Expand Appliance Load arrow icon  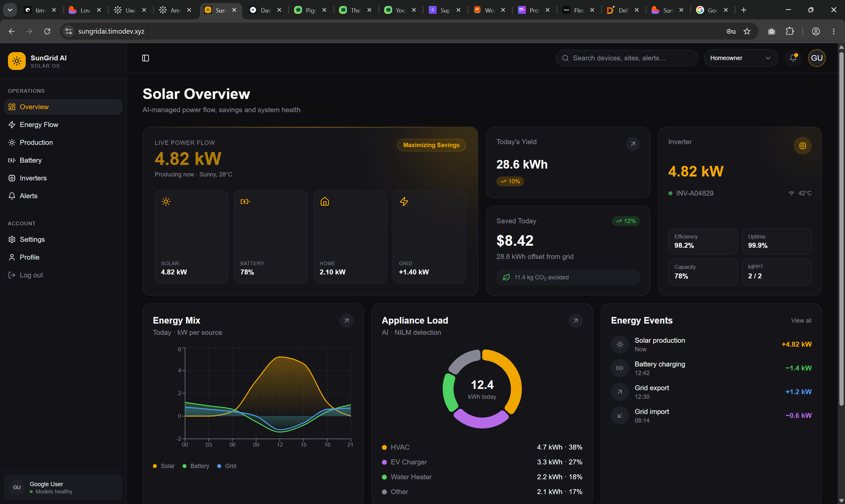click(575, 321)
